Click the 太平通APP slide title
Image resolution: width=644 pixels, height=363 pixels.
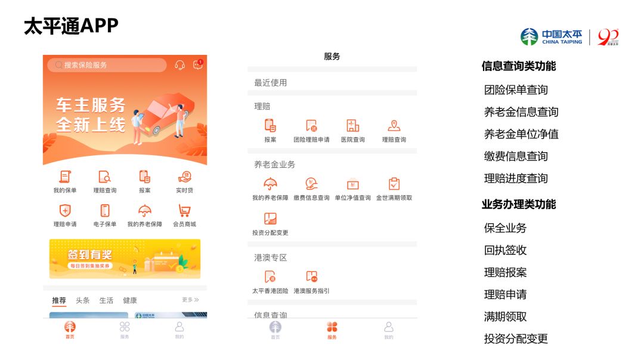coord(71,26)
